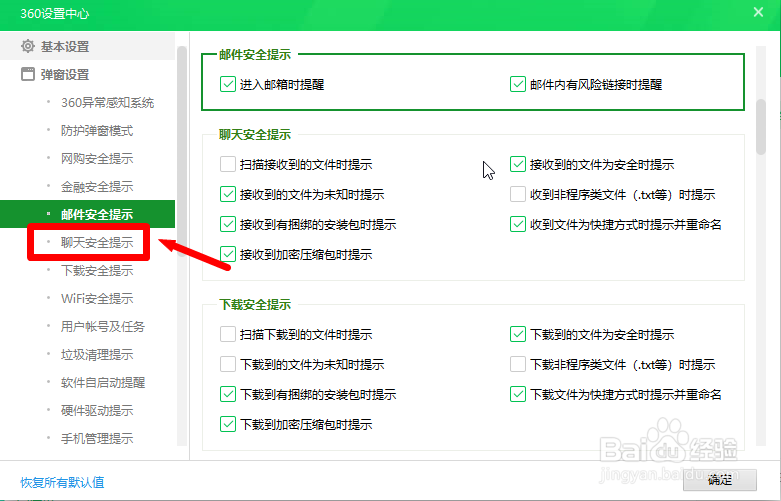781x501 pixels.
Task: Open 硬件驱动提示 settings
Action: coord(97,410)
